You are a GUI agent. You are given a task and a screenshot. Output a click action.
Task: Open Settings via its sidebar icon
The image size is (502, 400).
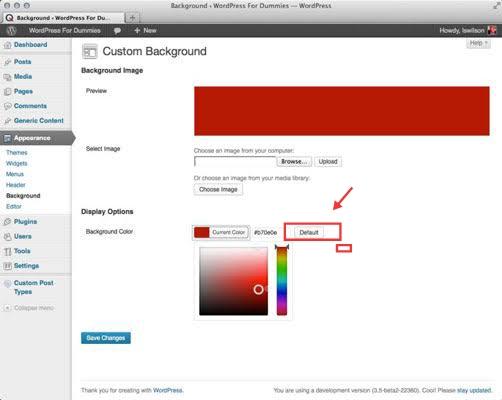pos(7,266)
